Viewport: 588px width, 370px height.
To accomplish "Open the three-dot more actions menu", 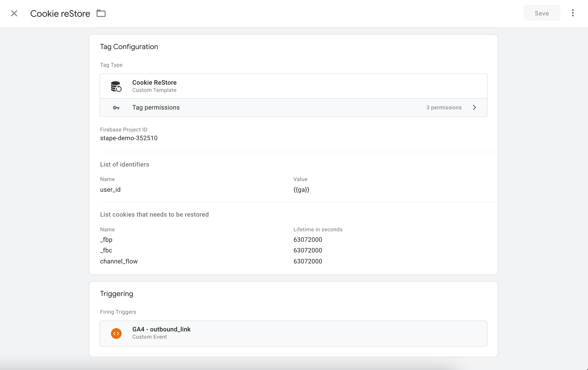I will coord(573,13).
